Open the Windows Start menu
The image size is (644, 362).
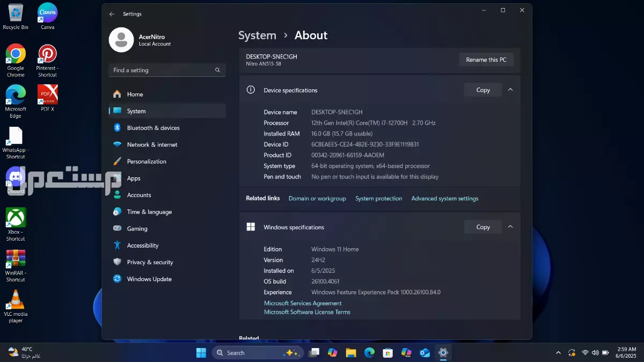[x=201, y=353]
